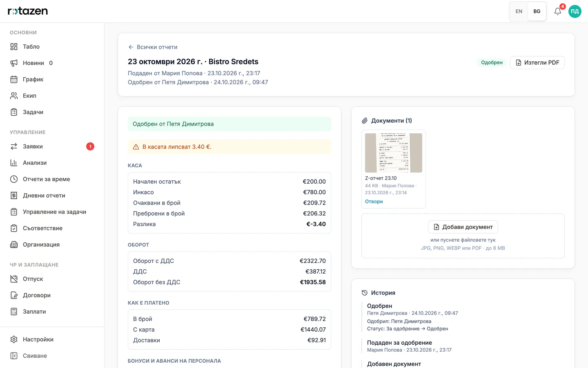Click the Новини megaphone icon
Viewport: 588px width, 368px height.
tap(14, 63)
